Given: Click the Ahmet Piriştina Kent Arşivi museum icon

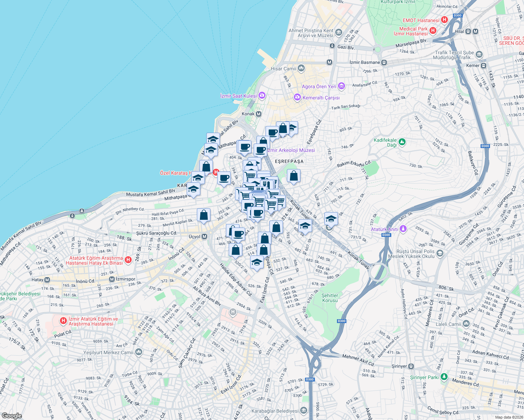Looking at the screenshot, I should (339, 32).
